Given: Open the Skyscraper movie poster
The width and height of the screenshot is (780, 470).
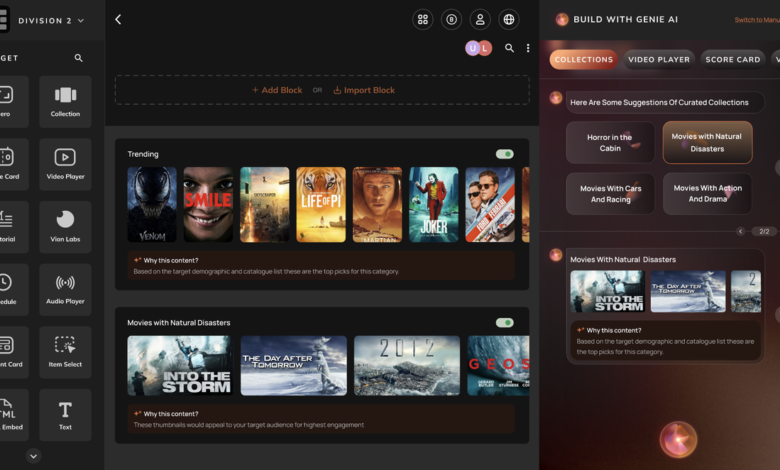Looking at the screenshot, I should tap(265, 204).
